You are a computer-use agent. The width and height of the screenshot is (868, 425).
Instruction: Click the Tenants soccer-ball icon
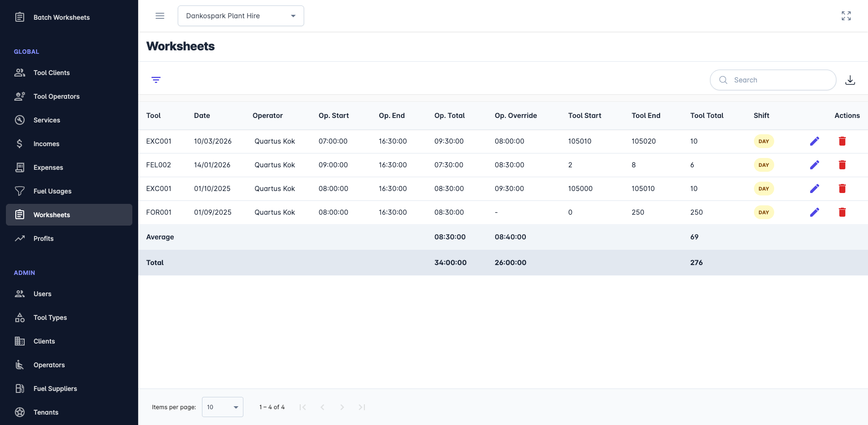(20, 412)
